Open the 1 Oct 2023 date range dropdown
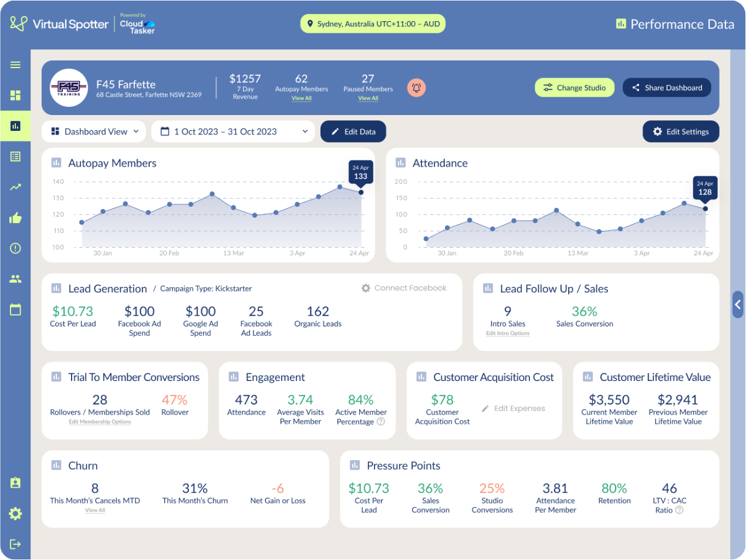Viewport: 746px width, 560px height. [x=234, y=131]
